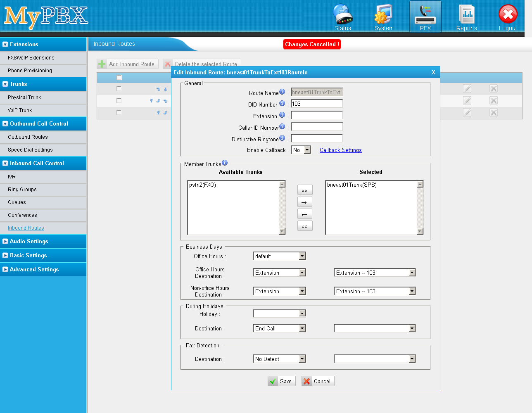Save the inbound route changes

pyautogui.click(x=281, y=381)
